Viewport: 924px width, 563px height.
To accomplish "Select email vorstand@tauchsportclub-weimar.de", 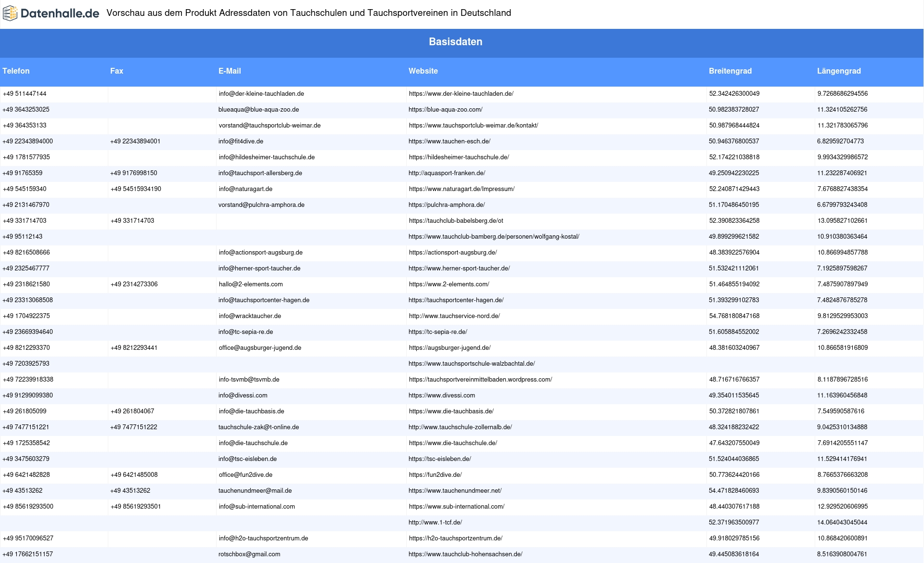I will (269, 126).
